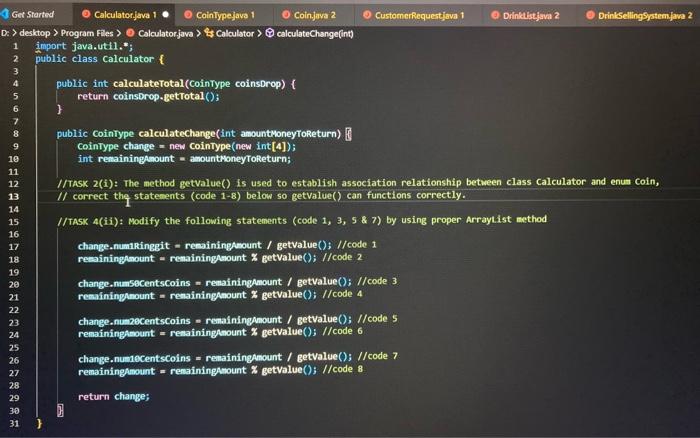The image size is (700, 438).
Task: Click the '//TASK 4(ii)' comment line
Action: 302,220
